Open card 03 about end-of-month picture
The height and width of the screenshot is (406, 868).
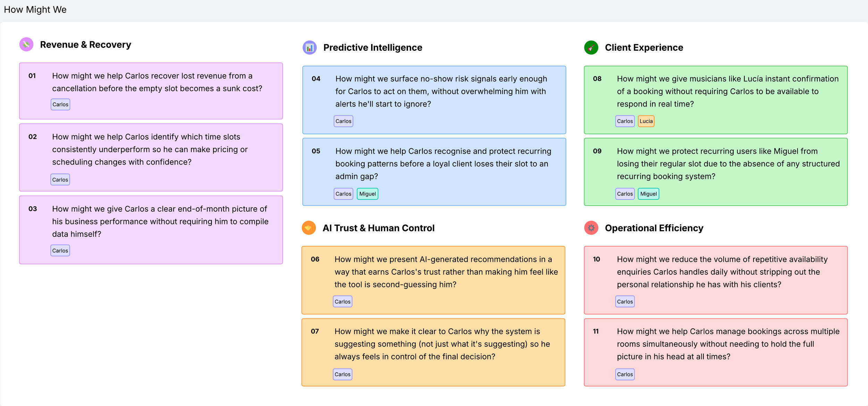tap(151, 230)
